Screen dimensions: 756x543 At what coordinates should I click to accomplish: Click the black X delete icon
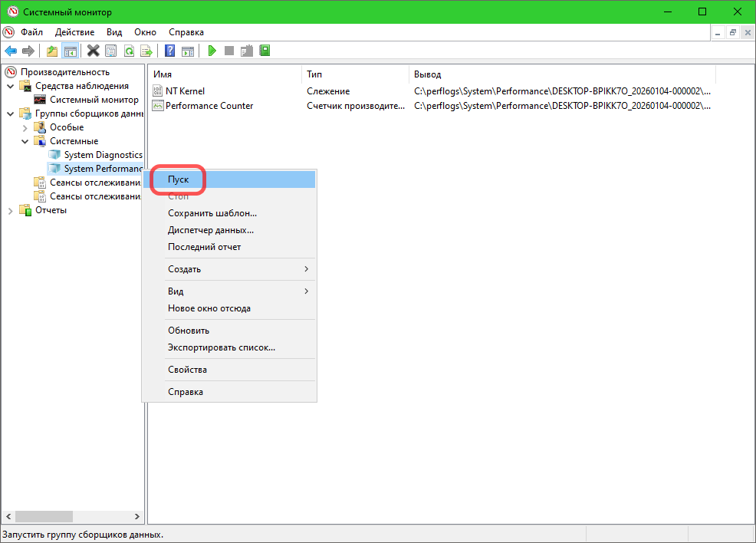tap(93, 51)
